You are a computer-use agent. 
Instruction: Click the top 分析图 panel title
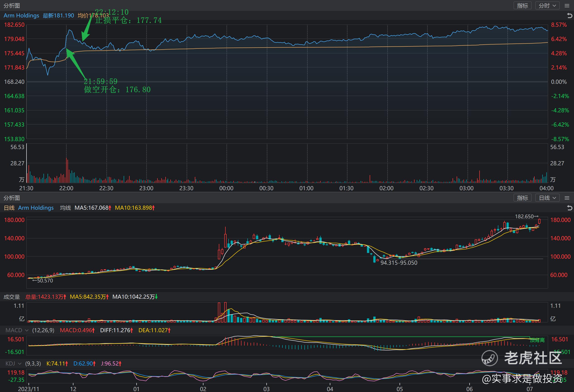[x=12, y=5]
